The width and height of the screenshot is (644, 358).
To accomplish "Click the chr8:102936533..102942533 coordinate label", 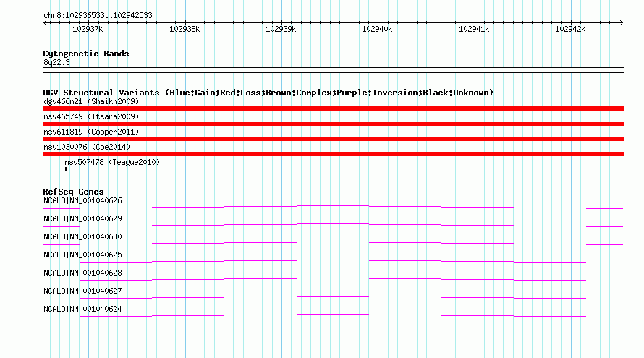I will [98, 15].
